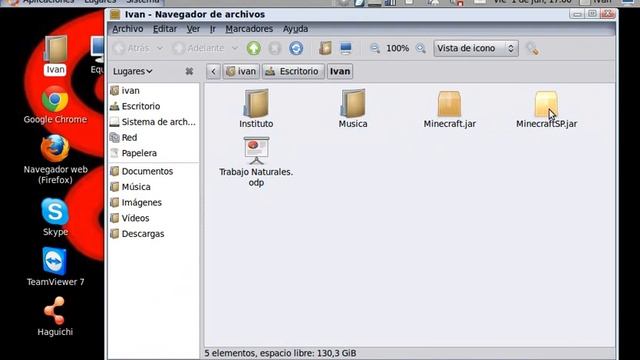
Task: Select ivan in the sidebar
Action: (154, 91)
